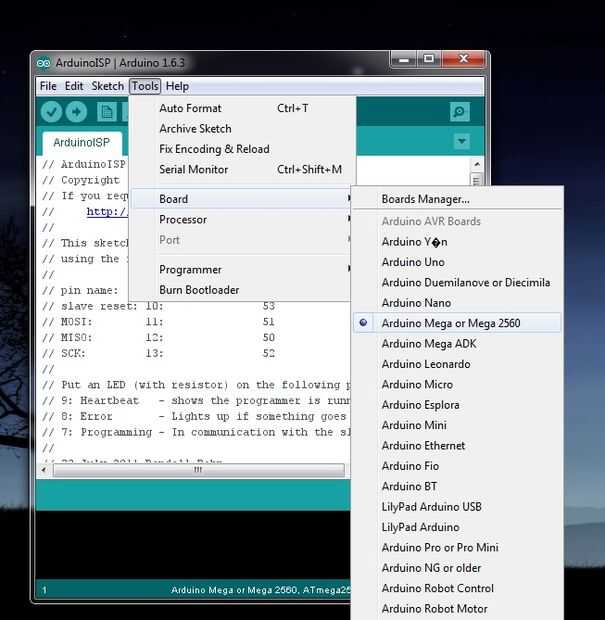Select Arduino Duemilanove or Diecimila board

point(457,283)
